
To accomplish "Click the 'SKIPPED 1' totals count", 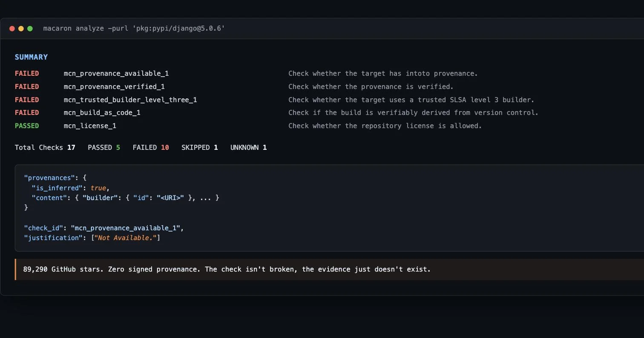I will point(200,148).
